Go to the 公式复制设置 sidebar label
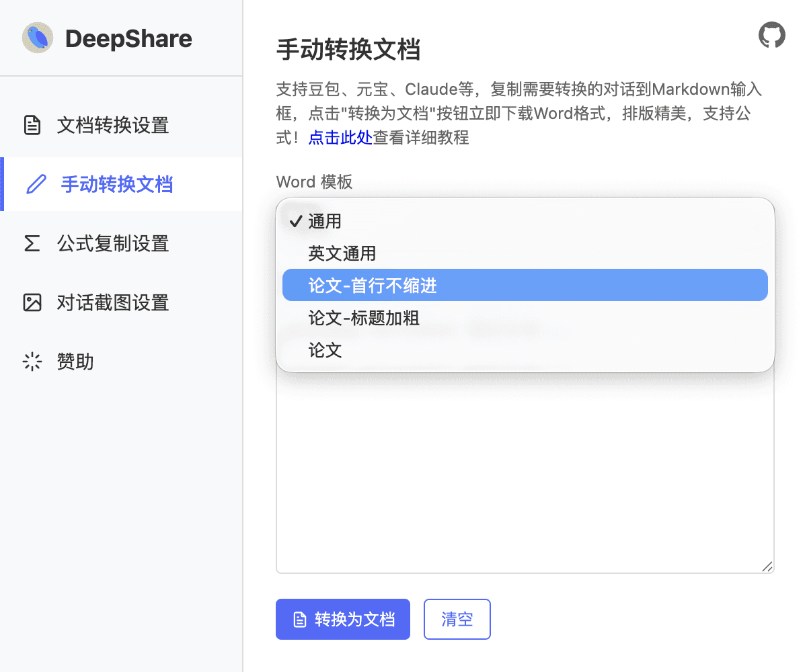Viewport: 807px width, 672px height. pyautogui.click(x=113, y=243)
